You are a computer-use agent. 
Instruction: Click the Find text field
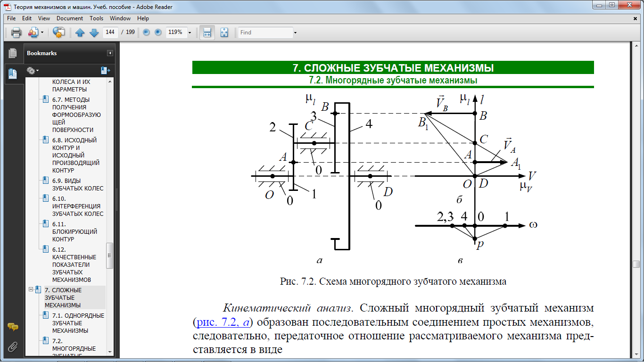[x=265, y=33]
